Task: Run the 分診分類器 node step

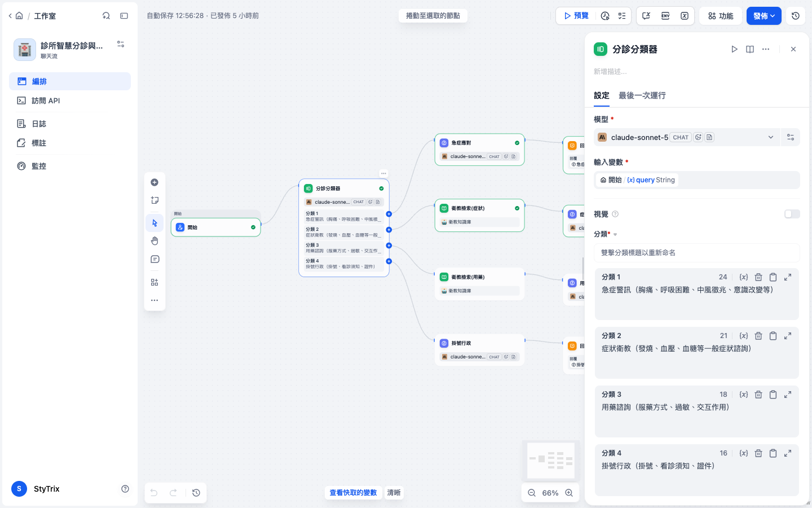Action: [734, 49]
